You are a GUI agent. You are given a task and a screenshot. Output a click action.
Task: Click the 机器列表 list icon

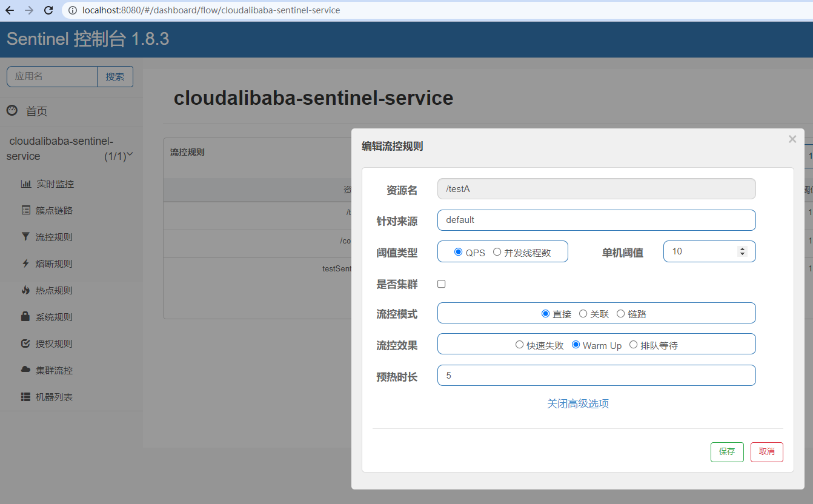point(25,397)
